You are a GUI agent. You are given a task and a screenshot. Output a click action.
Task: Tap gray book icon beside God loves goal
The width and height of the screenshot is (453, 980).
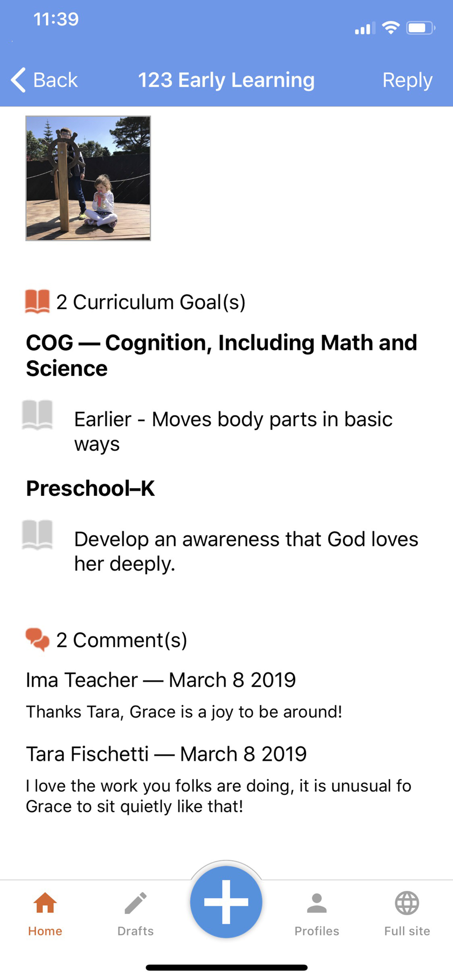(37, 535)
